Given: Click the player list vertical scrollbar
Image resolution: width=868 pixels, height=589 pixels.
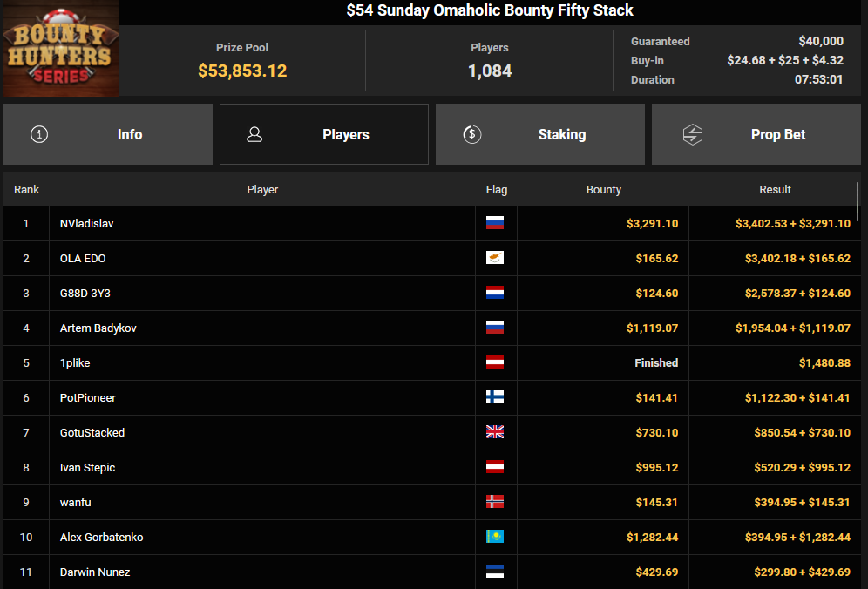Looking at the screenshot, I should [858, 202].
